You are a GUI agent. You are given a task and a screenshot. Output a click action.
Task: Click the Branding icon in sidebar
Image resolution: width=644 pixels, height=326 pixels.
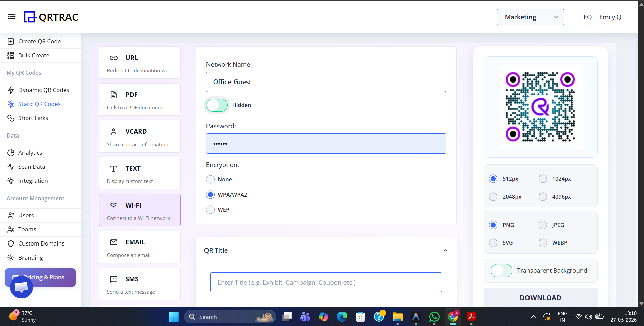click(x=11, y=258)
